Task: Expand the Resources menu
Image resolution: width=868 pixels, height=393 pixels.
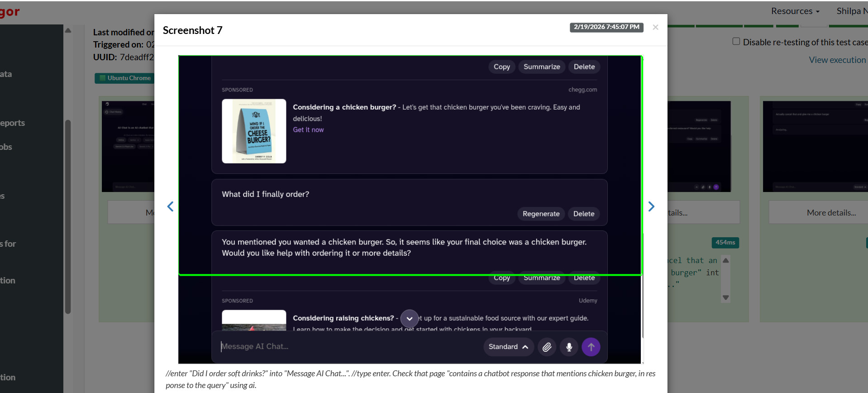Action: tap(795, 11)
